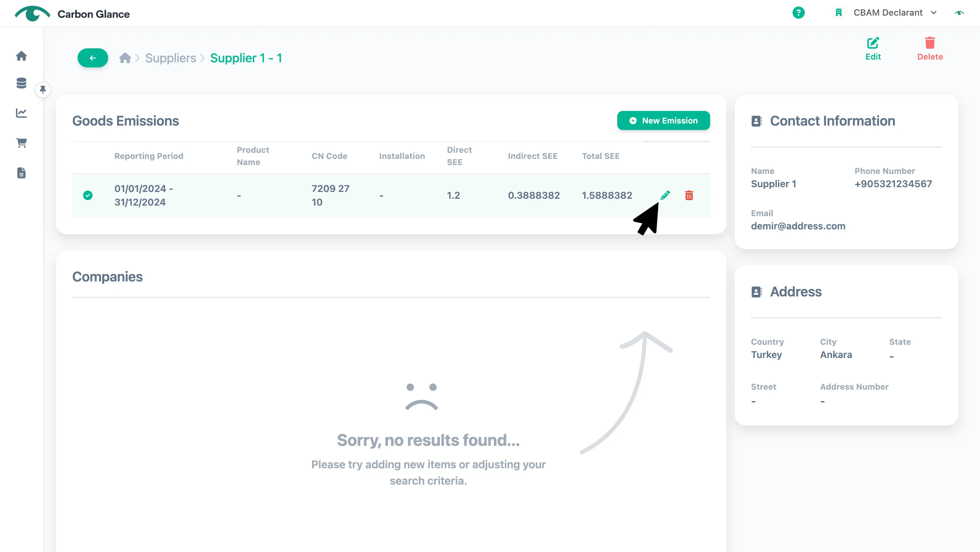Click the name value Supplier 1
980x552 pixels.
pyautogui.click(x=773, y=184)
